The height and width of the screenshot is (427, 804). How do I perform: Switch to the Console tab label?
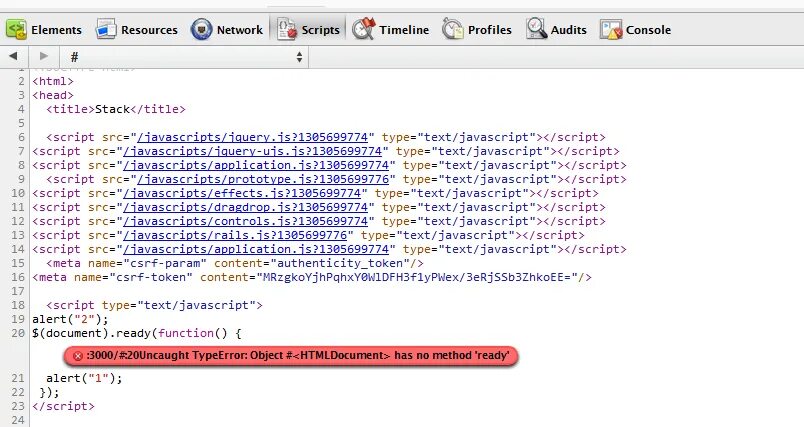pos(648,30)
